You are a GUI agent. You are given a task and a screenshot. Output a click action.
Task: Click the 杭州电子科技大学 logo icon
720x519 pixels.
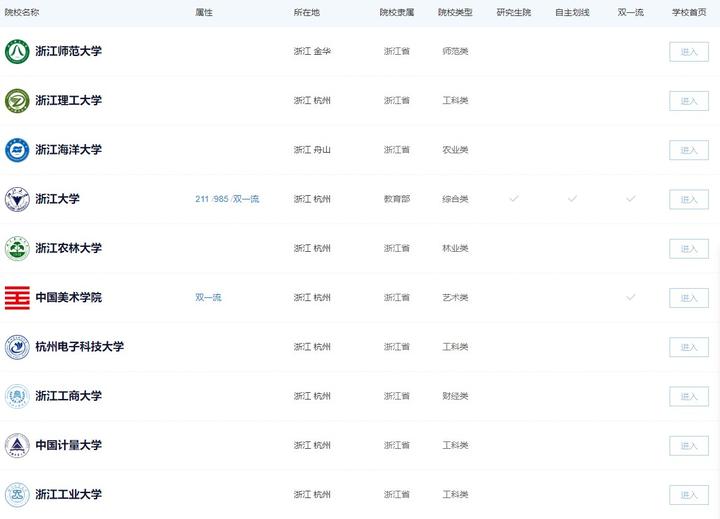(17, 347)
